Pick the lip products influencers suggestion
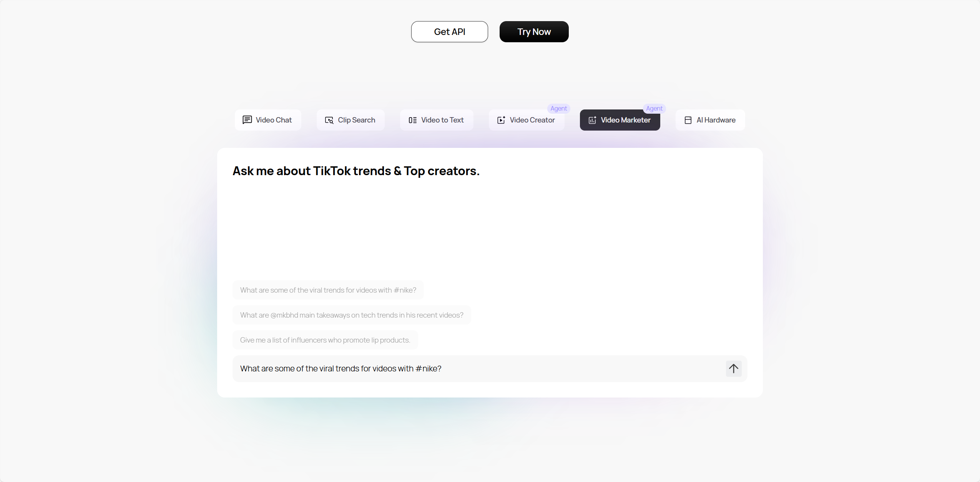The image size is (980, 482). pyautogui.click(x=325, y=340)
